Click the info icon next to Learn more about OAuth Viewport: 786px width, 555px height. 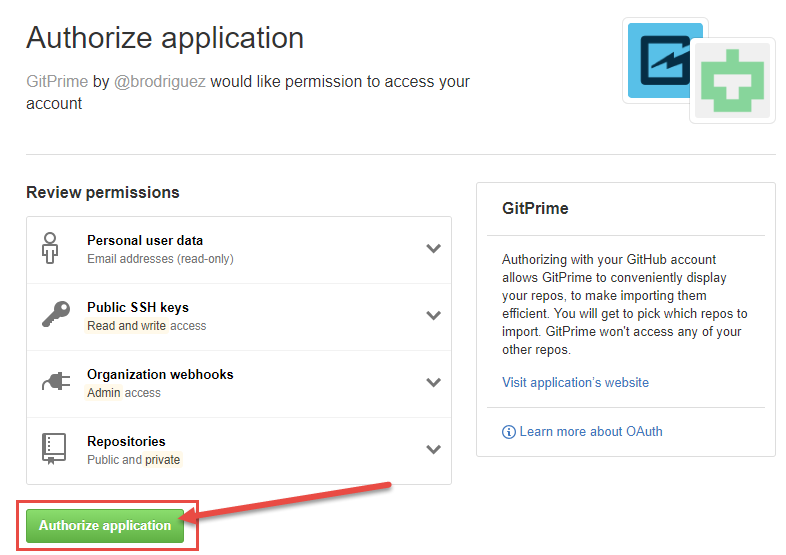pyautogui.click(x=508, y=432)
